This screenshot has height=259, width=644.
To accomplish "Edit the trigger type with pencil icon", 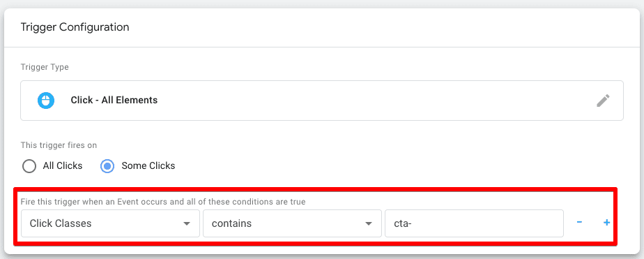I will point(603,101).
